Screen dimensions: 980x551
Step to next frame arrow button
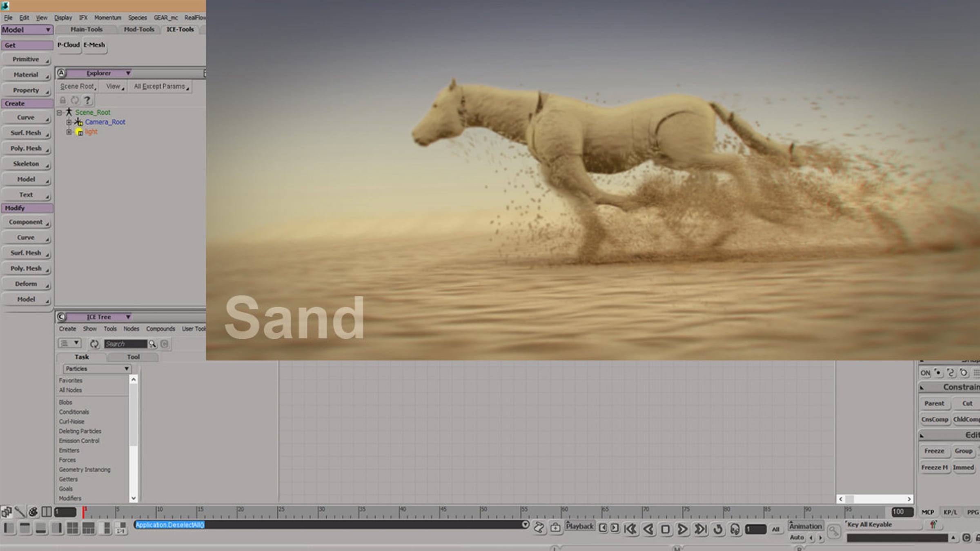pos(614,528)
